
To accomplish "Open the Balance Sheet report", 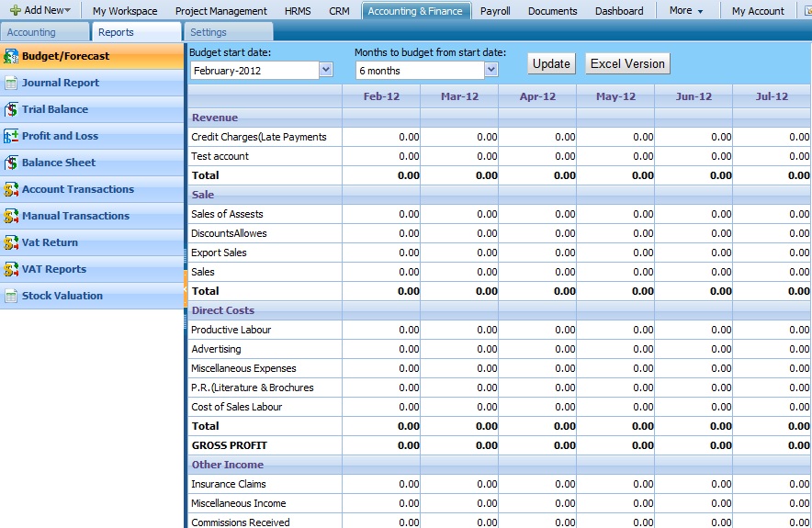I will (x=59, y=163).
